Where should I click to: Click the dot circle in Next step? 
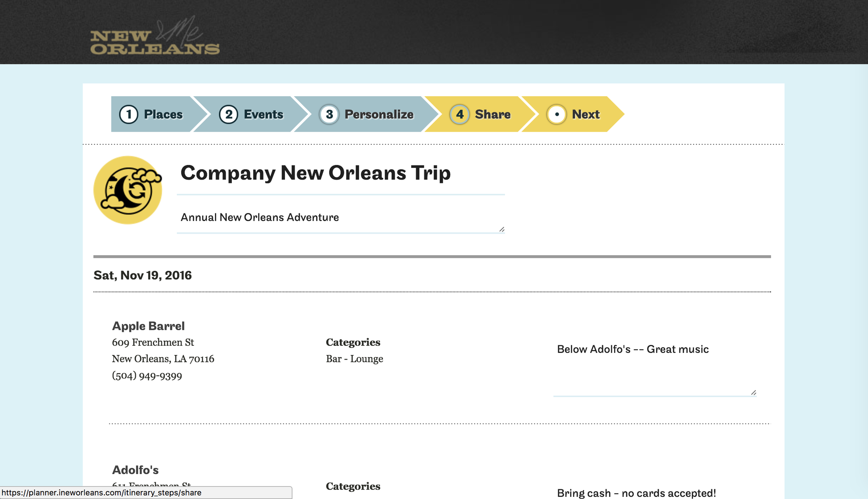[x=557, y=114]
